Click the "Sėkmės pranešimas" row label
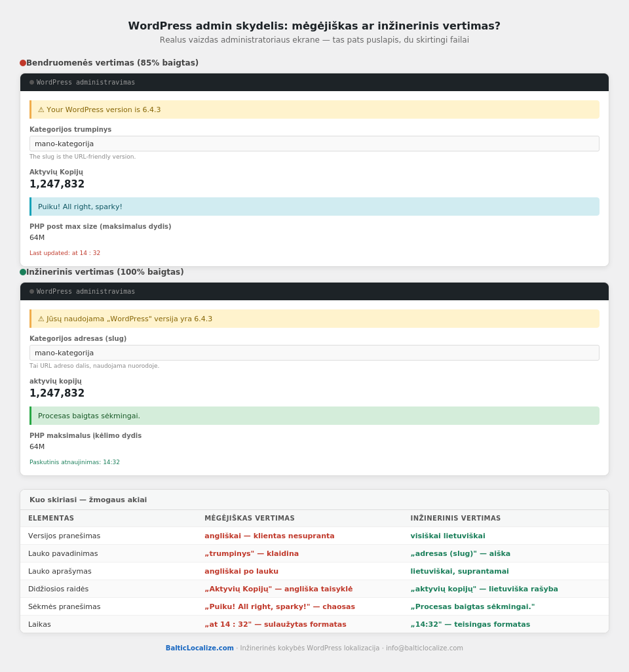 point(64,607)
